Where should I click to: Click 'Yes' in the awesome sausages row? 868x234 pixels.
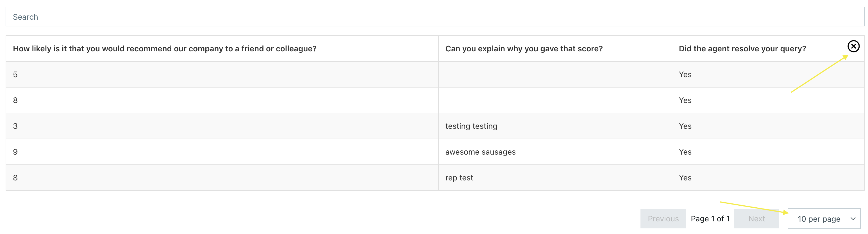point(685,152)
